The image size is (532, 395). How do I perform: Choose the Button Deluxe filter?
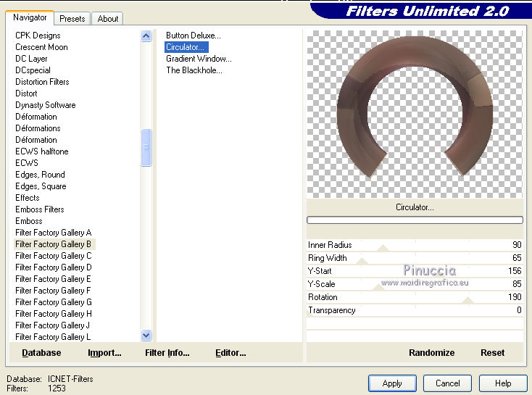coord(193,36)
